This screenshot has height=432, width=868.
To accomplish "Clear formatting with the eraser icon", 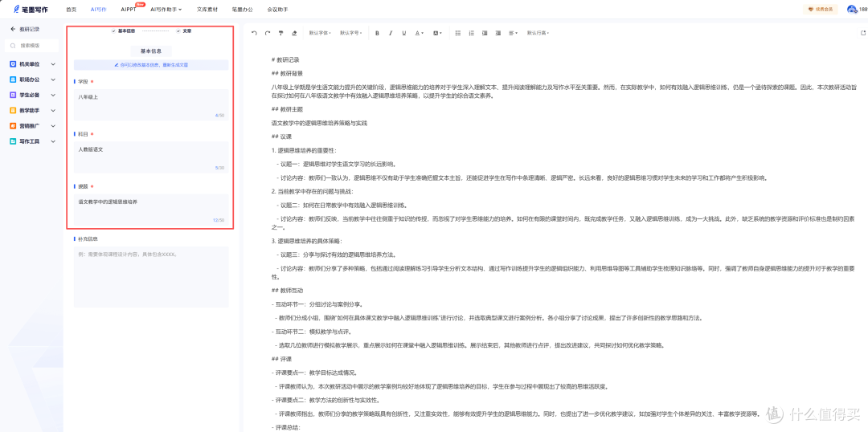I will [294, 33].
